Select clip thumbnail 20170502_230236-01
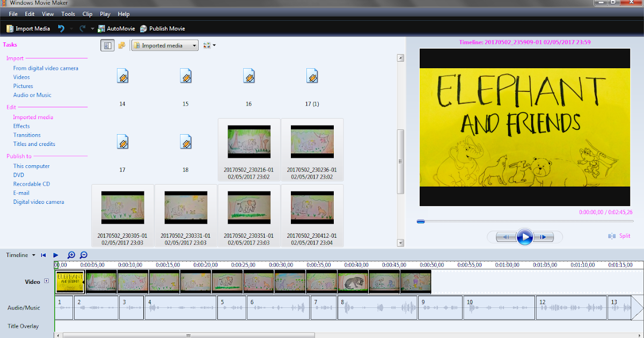Screen dimensions: 644x338 click(x=312, y=142)
